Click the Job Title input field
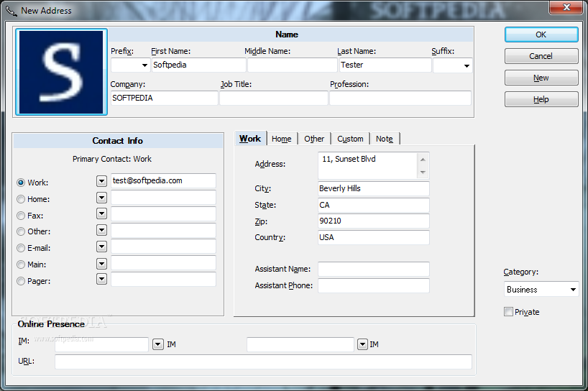Screen dimensions: 588x391 pyautogui.click(x=274, y=98)
